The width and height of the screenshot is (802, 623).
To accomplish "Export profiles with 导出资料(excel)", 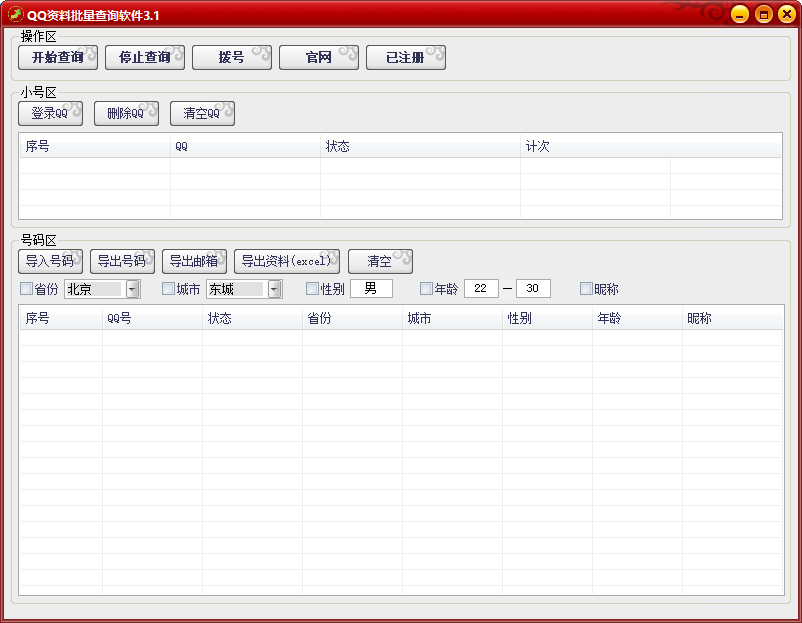I will pyautogui.click(x=287, y=261).
